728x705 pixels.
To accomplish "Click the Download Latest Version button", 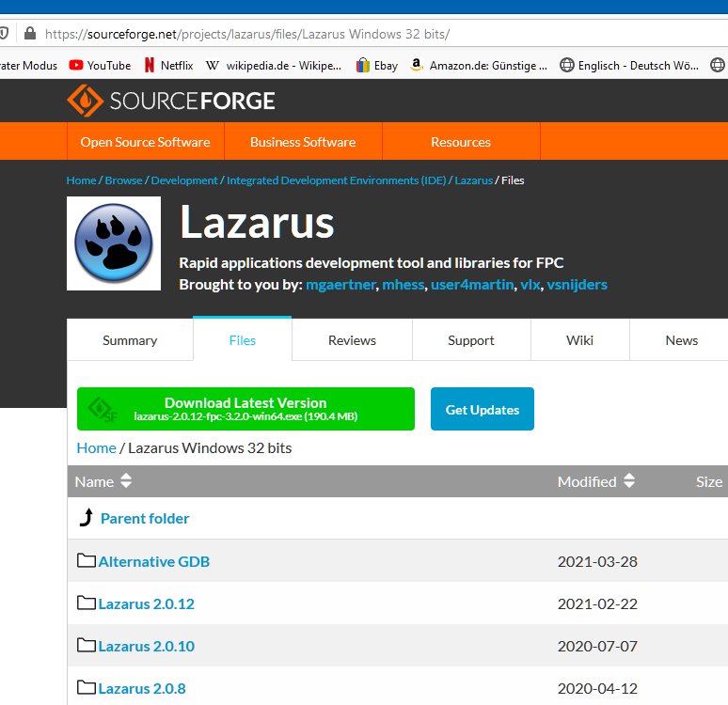I will pyautogui.click(x=245, y=409).
